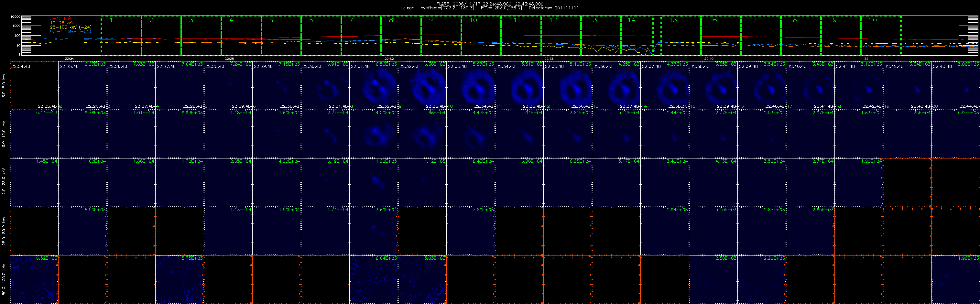Image resolution: width=980 pixels, height=304 pixels.
Task: Click the "22:40" time axis tick label
Action: 709,59
